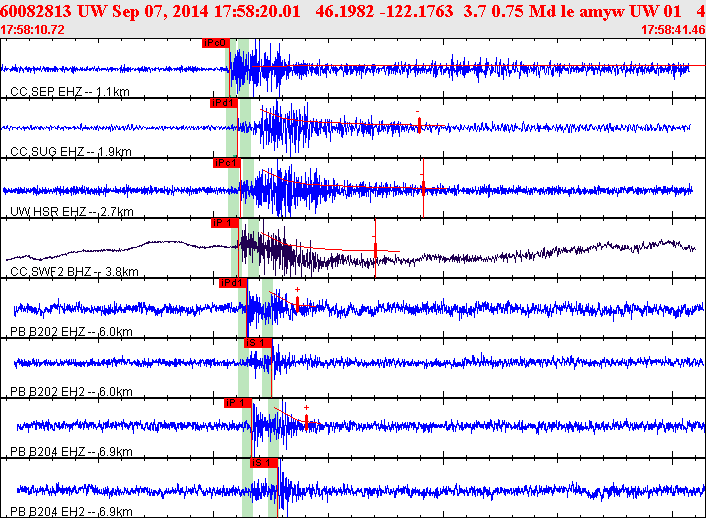
Task: Click the "PB.B204 EHZ -- 6.9km" station label
Action: (71, 452)
